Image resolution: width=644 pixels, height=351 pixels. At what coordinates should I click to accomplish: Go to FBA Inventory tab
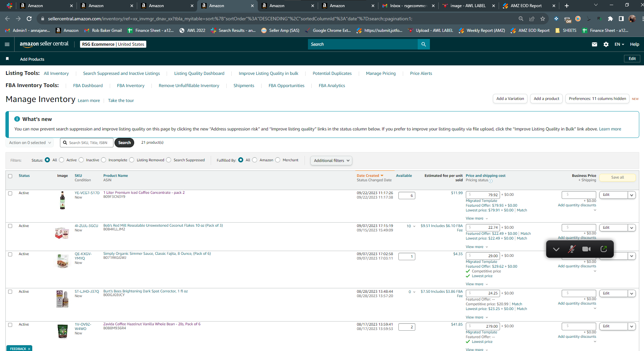point(131,86)
